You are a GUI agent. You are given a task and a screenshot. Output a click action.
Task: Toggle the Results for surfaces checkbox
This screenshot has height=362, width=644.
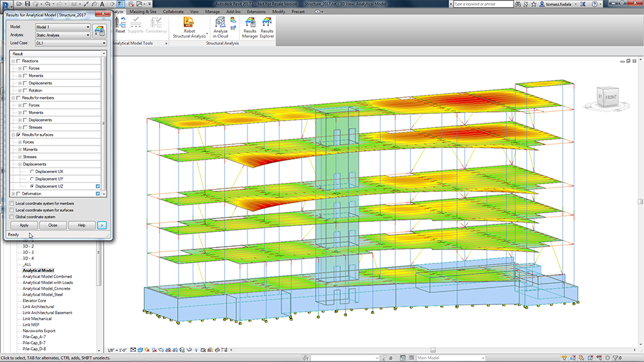pyautogui.click(x=19, y=135)
